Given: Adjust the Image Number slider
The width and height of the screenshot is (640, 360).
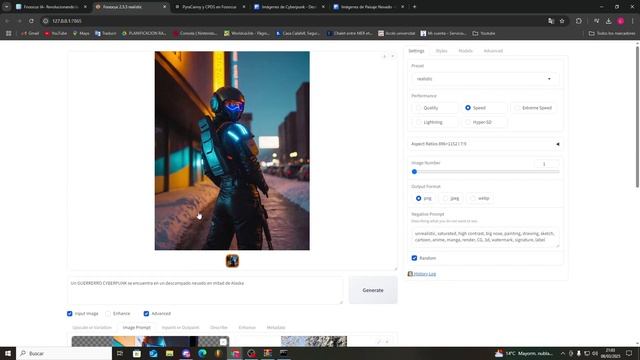Looking at the screenshot, I should (x=485, y=172).
